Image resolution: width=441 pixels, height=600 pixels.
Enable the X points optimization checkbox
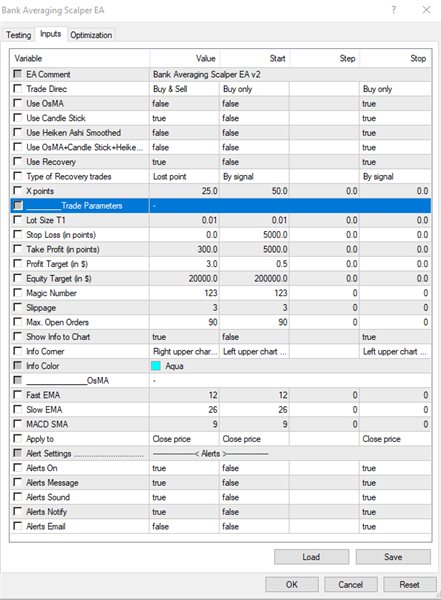[18, 191]
